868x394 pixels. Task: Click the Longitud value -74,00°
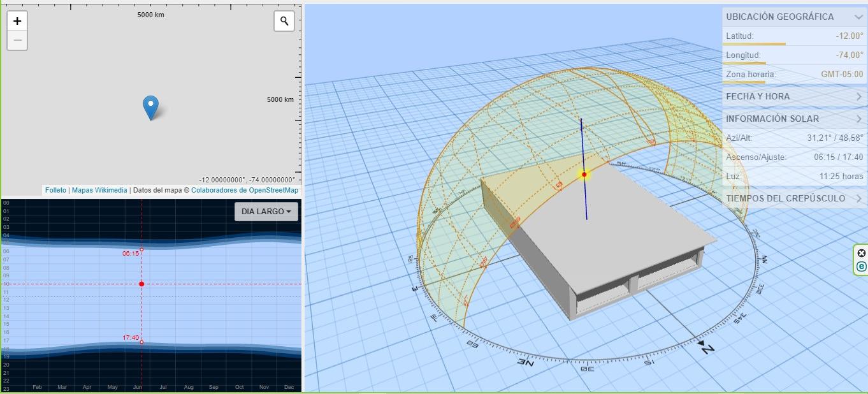pyautogui.click(x=850, y=55)
